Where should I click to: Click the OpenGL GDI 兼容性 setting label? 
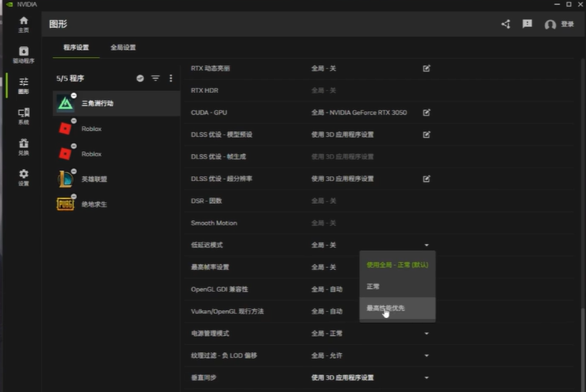point(220,289)
